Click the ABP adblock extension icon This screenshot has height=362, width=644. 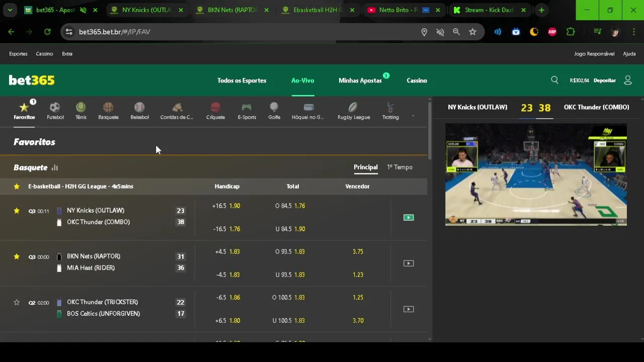(552, 32)
